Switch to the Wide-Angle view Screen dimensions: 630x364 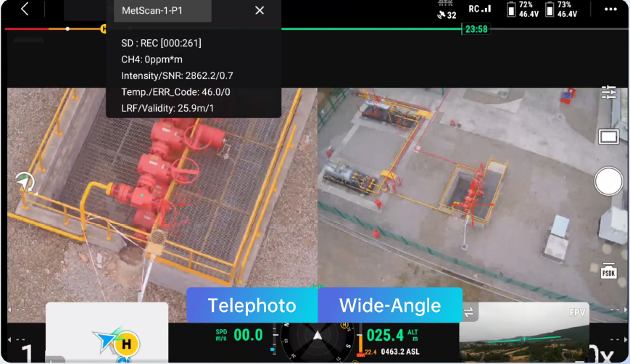pyautogui.click(x=390, y=305)
